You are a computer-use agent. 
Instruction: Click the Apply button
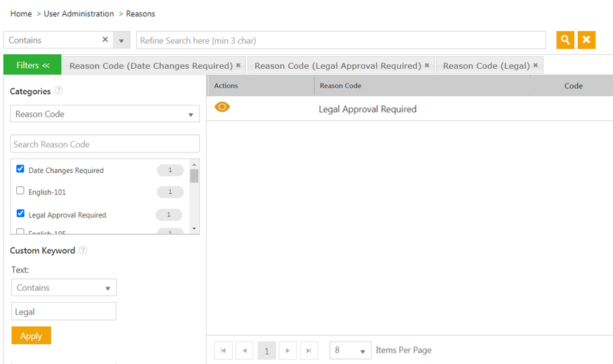[x=31, y=336]
